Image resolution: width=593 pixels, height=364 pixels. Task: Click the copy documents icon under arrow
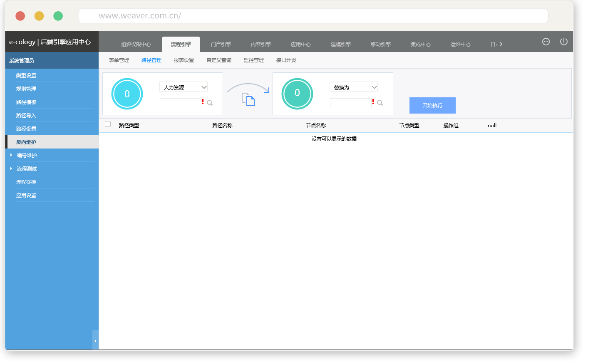pos(248,100)
